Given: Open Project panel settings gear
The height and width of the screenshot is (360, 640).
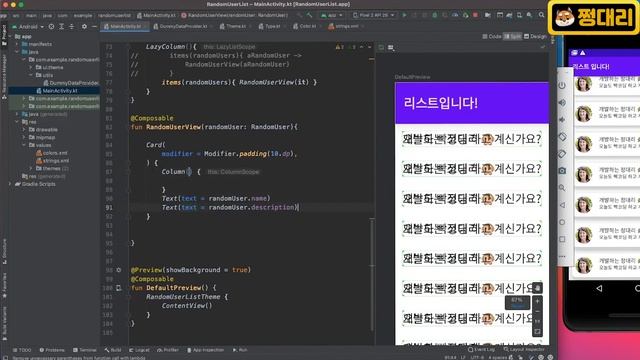Looking at the screenshot, I should (x=84, y=27).
